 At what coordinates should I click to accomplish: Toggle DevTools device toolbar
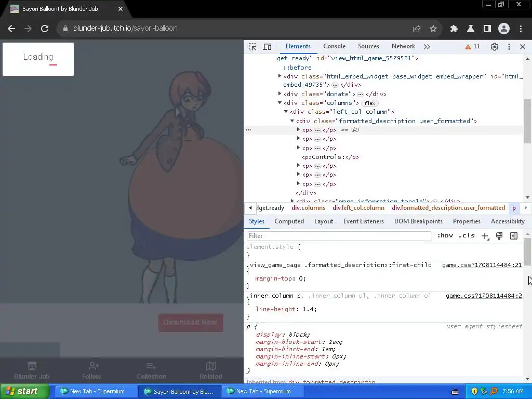click(x=268, y=47)
